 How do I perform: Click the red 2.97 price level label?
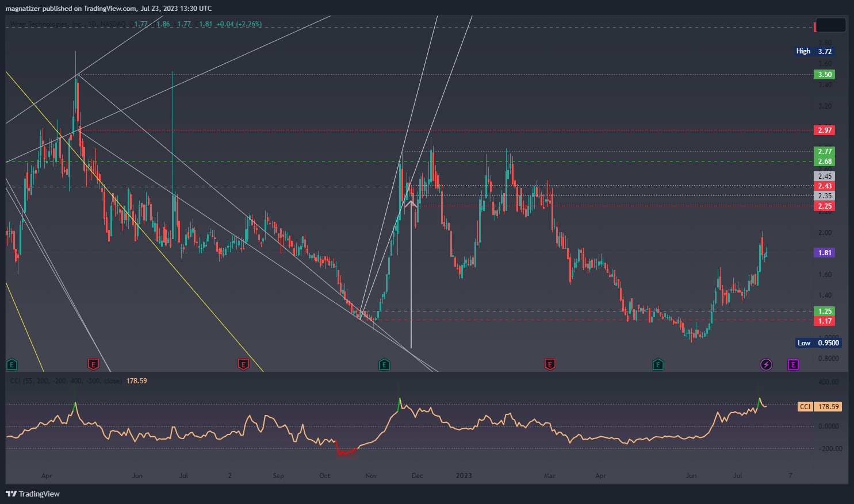[x=825, y=130]
